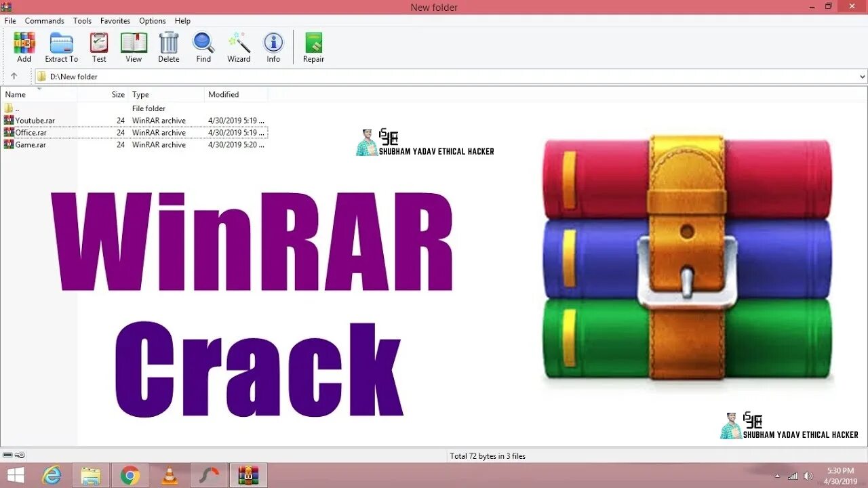This screenshot has width=868, height=488.
Task: Launch the Wizard wand icon
Action: point(239,43)
